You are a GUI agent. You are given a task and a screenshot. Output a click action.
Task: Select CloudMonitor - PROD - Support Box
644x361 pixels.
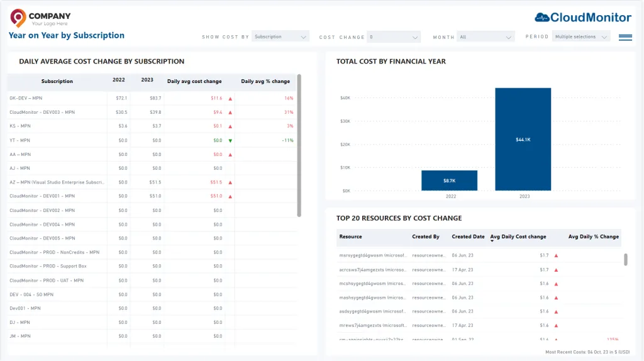(x=152, y=266)
